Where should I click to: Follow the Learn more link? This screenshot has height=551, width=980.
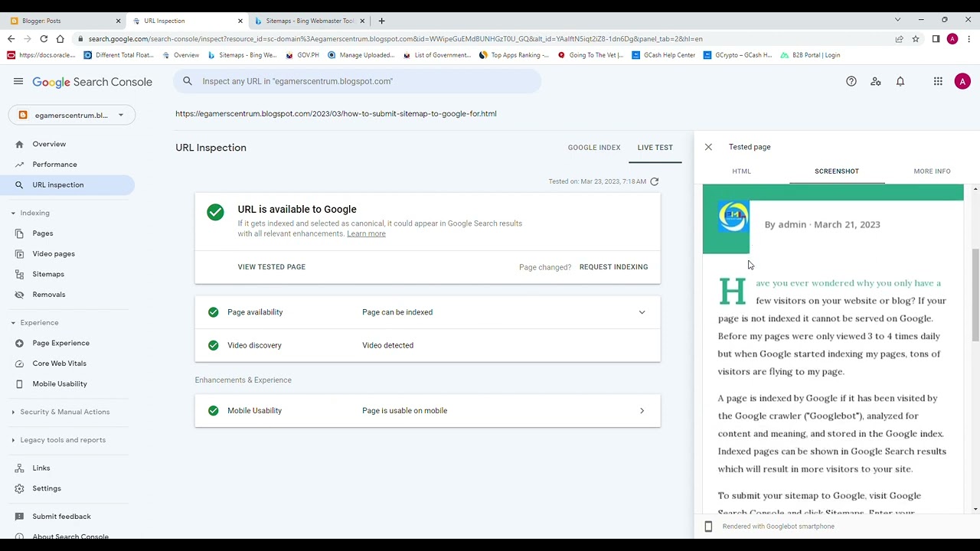(366, 233)
